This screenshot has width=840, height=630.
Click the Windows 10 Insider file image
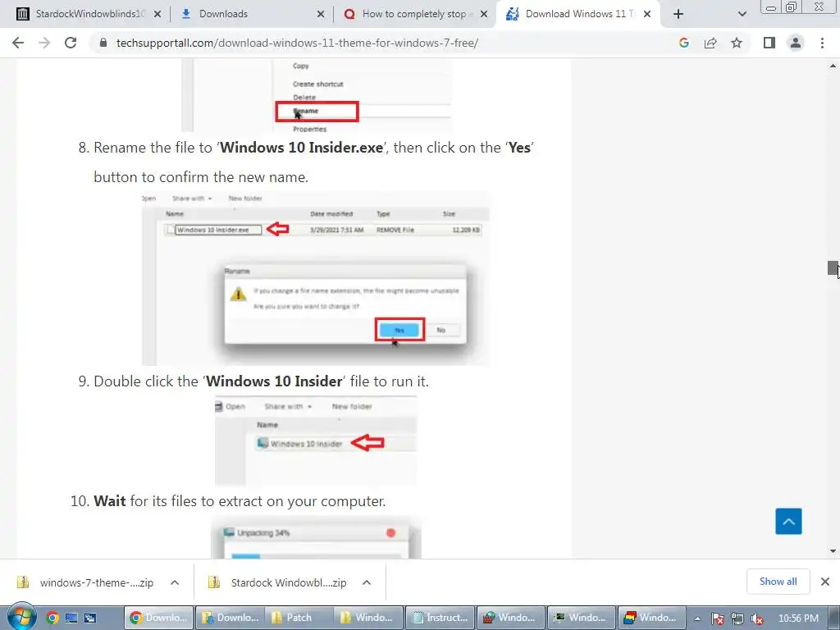(x=316, y=441)
